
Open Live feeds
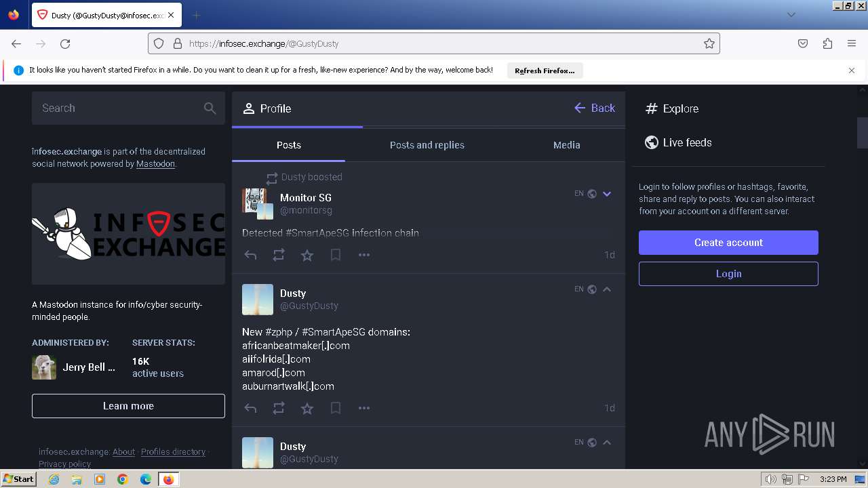pos(678,142)
